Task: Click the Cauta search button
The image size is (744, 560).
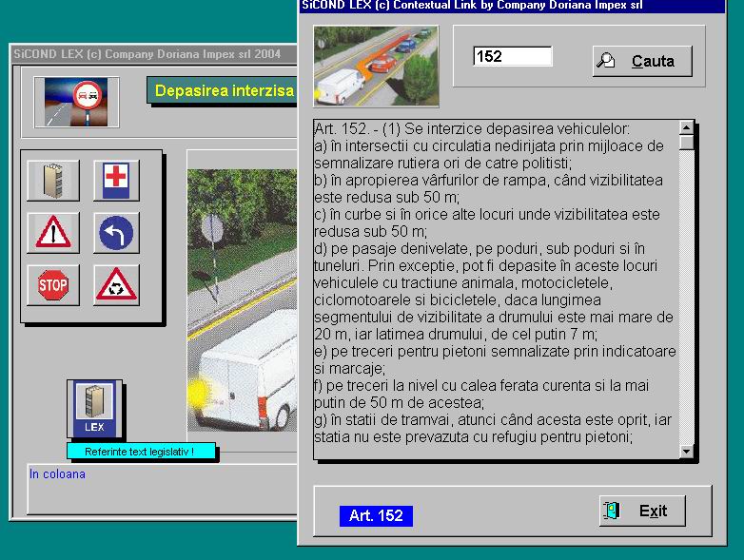Action: coord(642,61)
